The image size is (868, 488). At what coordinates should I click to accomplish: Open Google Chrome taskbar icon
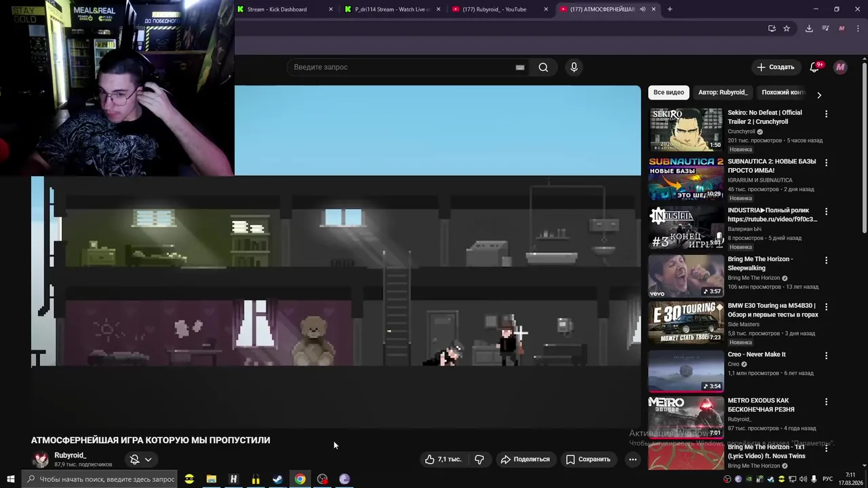click(300, 479)
